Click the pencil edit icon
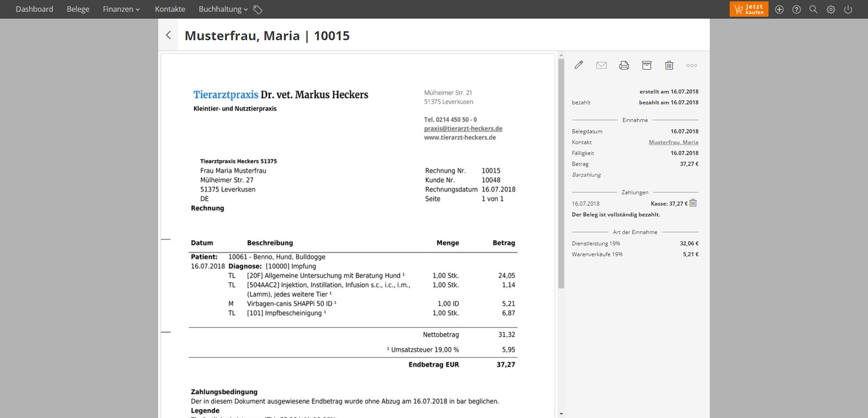 pos(579,65)
